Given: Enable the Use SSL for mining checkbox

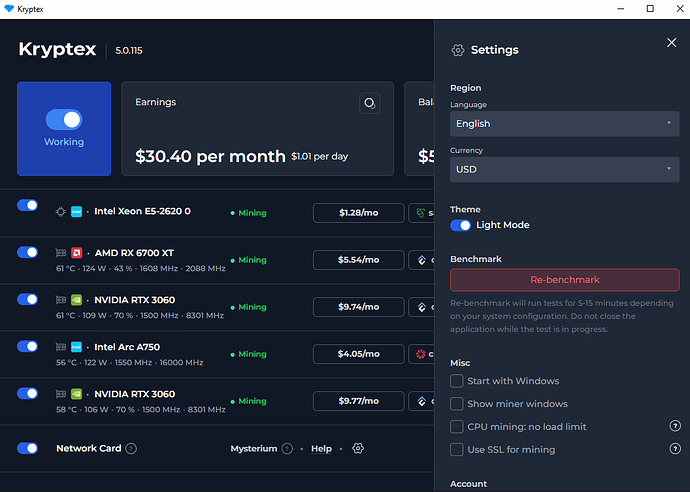Looking at the screenshot, I should click(457, 450).
